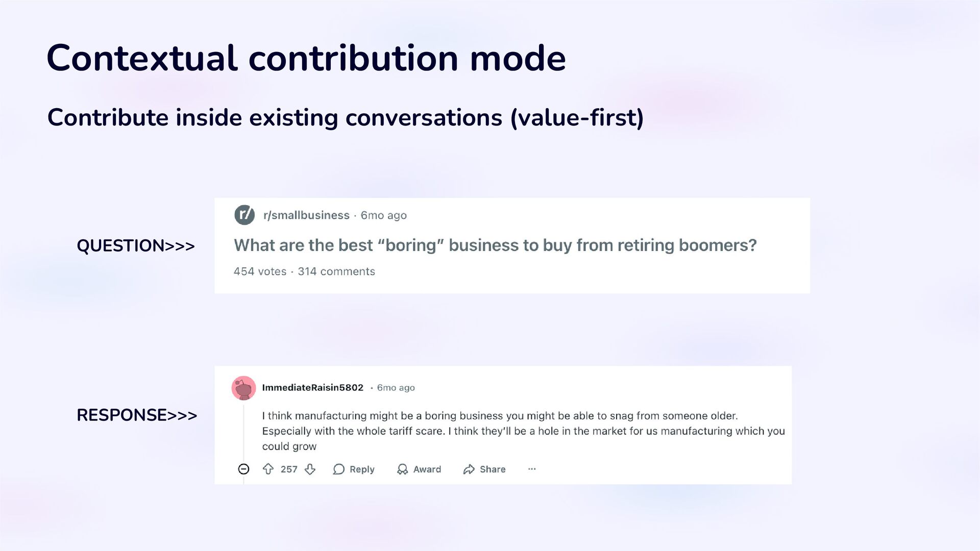Give an Award to the comment

point(419,469)
